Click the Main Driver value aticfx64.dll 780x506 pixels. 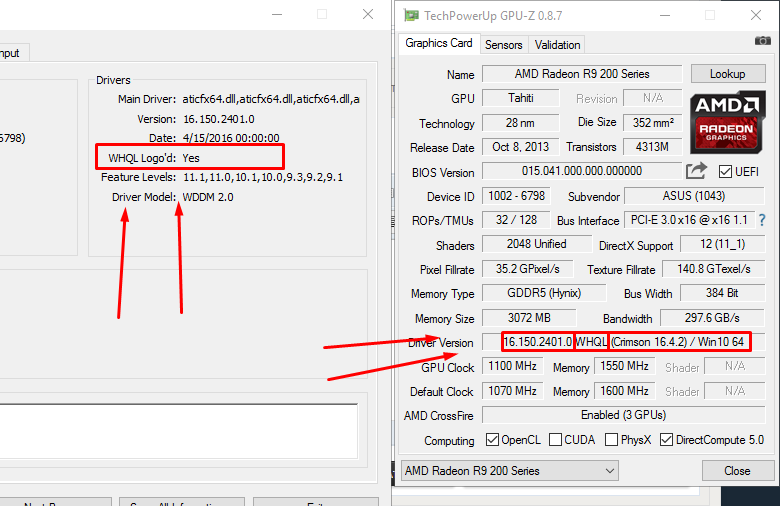271,99
